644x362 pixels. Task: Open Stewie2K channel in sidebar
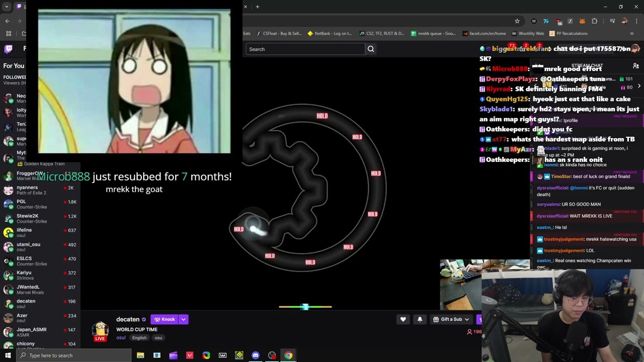(x=40, y=219)
